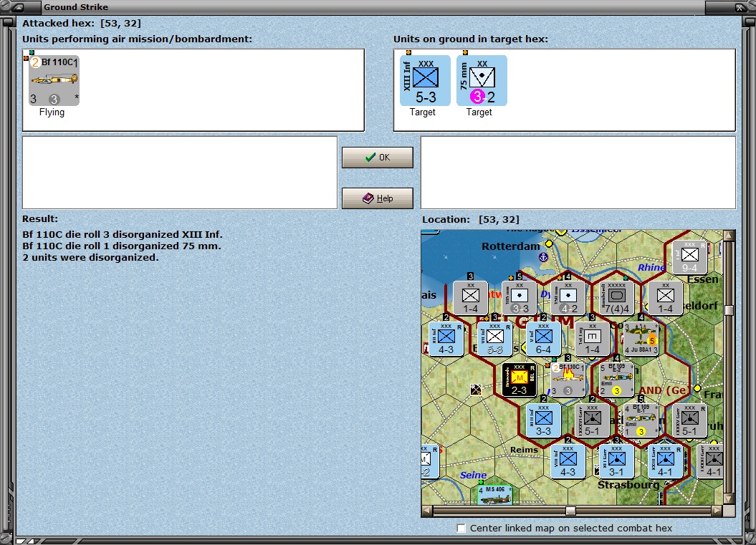Click the crossed pickaxes resource icon

(x=476, y=390)
